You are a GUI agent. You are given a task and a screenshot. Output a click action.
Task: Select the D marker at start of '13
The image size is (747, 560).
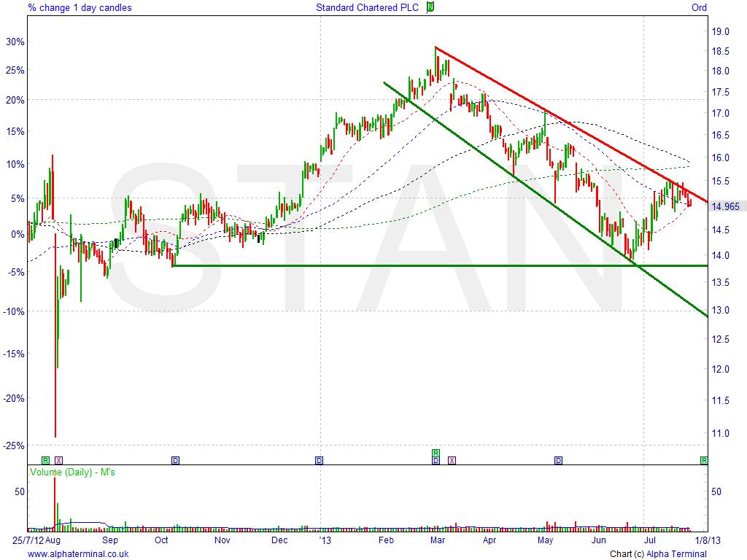pos(319,460)
